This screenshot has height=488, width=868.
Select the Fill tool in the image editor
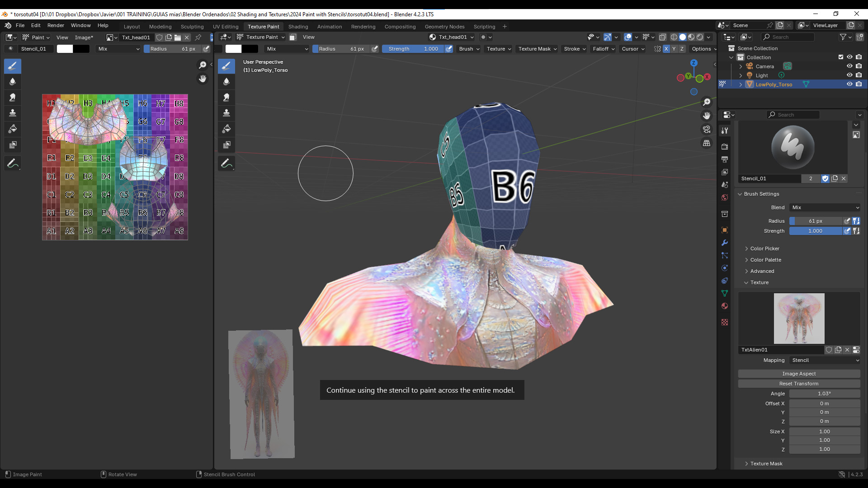(13, 129)
